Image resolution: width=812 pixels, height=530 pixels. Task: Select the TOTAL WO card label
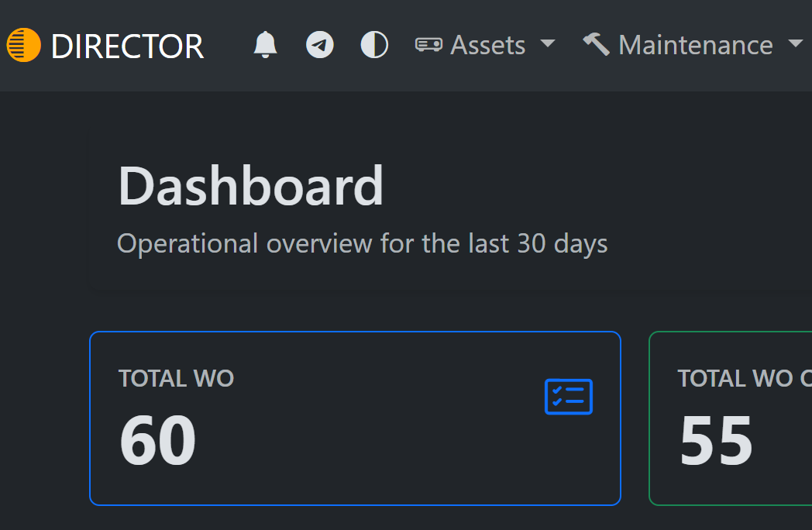point(176,378)
